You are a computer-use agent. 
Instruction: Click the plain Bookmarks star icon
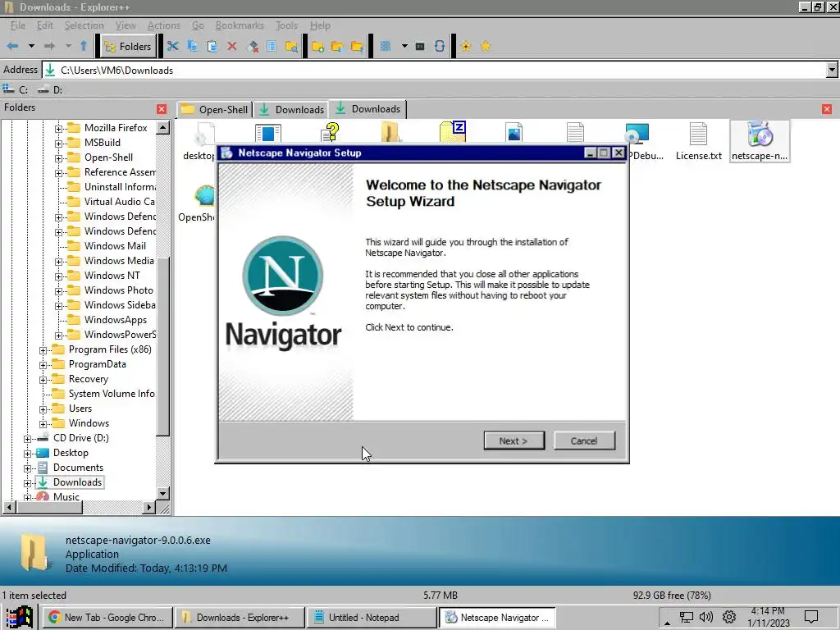(x=486, y=47)
